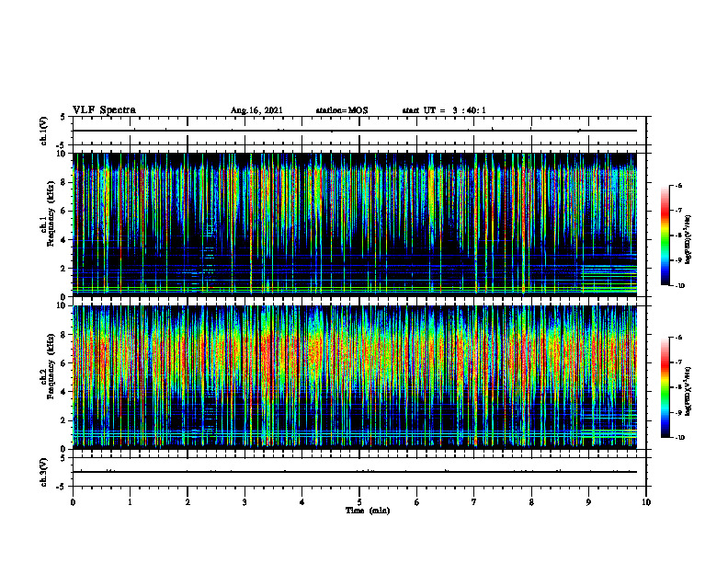Click time axis tick label "8"
Image resolution: width=728 pixels, height=563 pixels.
pos(531,502)
